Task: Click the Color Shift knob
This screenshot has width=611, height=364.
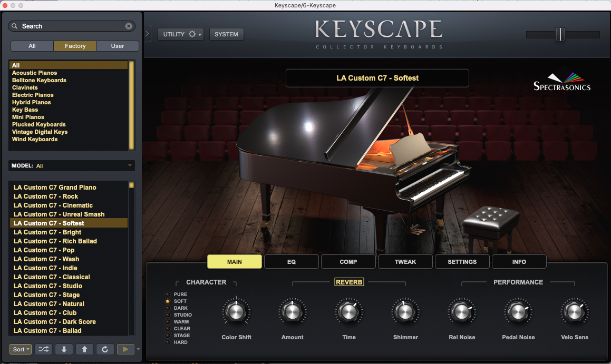Action: coord(236,311)
